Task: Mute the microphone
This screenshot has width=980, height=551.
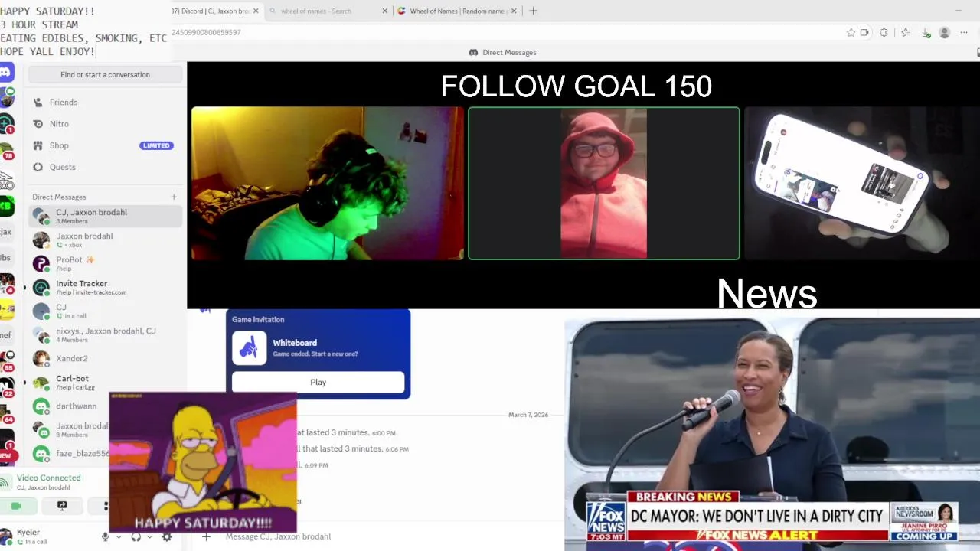Action: (x=106, y=537)
